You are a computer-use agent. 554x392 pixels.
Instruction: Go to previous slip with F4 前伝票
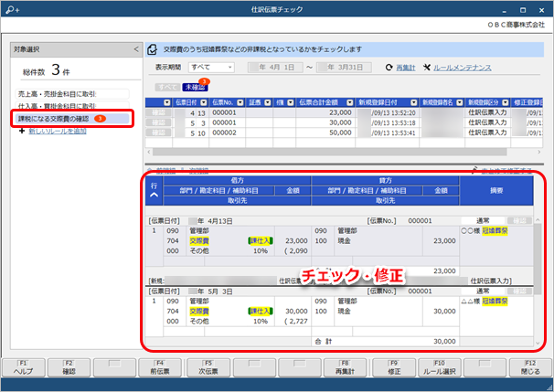[160, 367]
